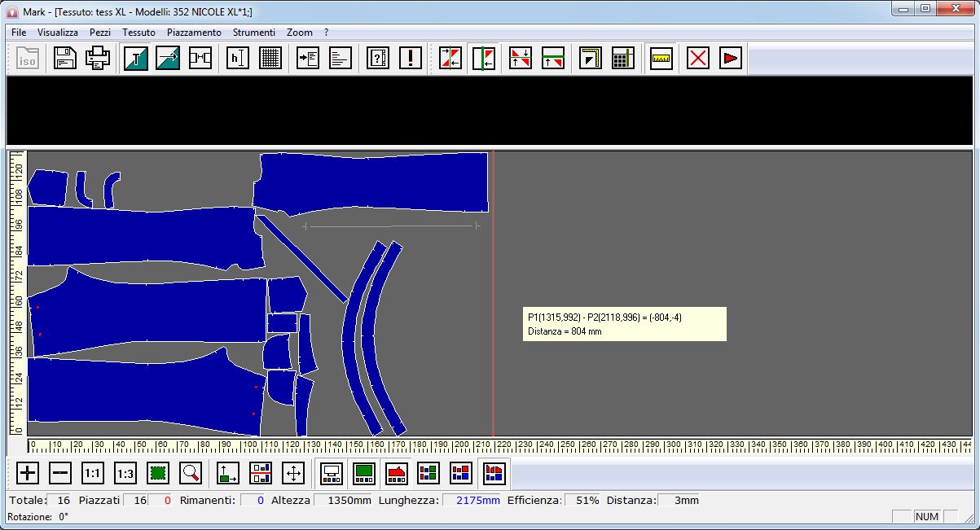Click the white screen view mode icon
Screen dimensions: 980x530
coord(331,472)
